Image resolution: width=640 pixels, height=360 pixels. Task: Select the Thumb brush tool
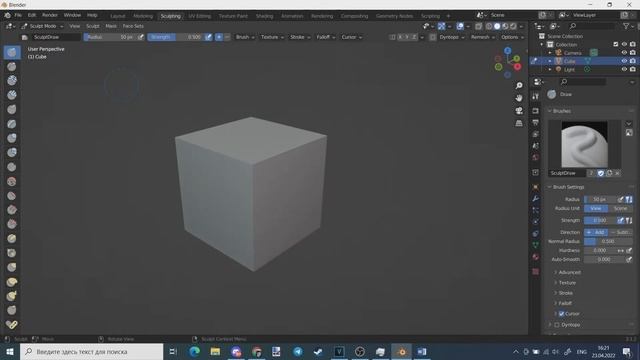click(12, 310)
